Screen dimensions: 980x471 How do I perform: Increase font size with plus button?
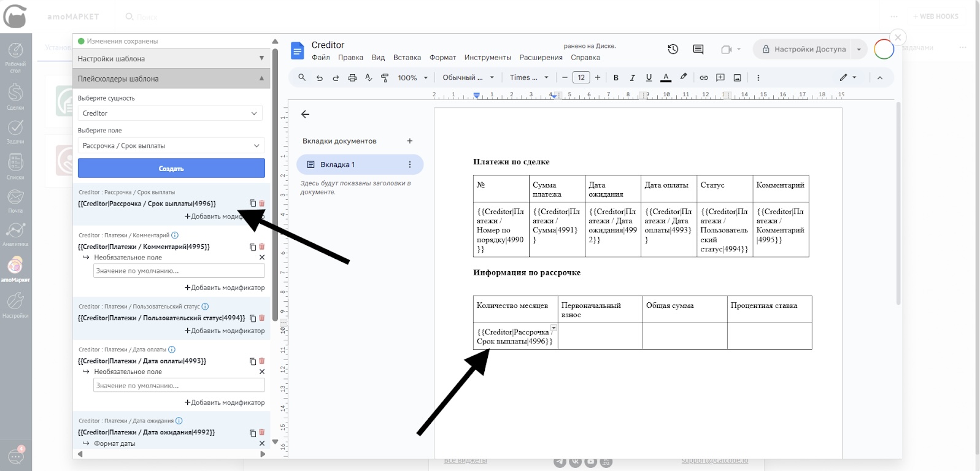pos(598,77)
